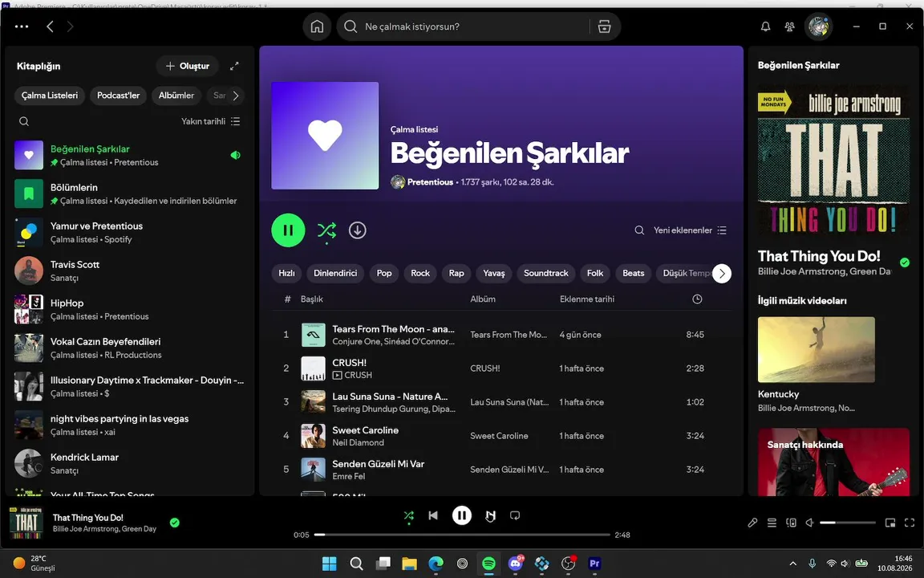The height and width of the screenshot is (578, 924).
Task: Go back with the left arrow
Action: 50,26
